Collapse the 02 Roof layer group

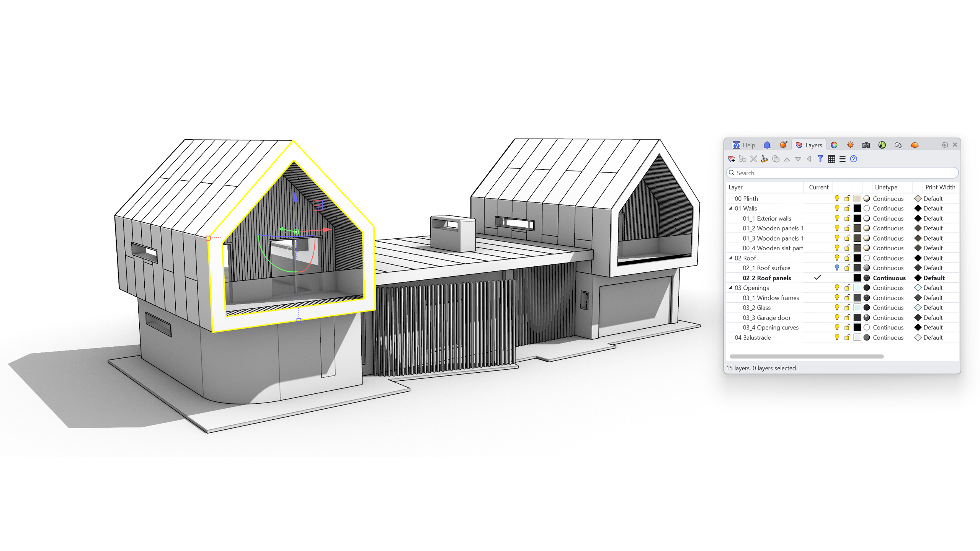click(731, 258)
